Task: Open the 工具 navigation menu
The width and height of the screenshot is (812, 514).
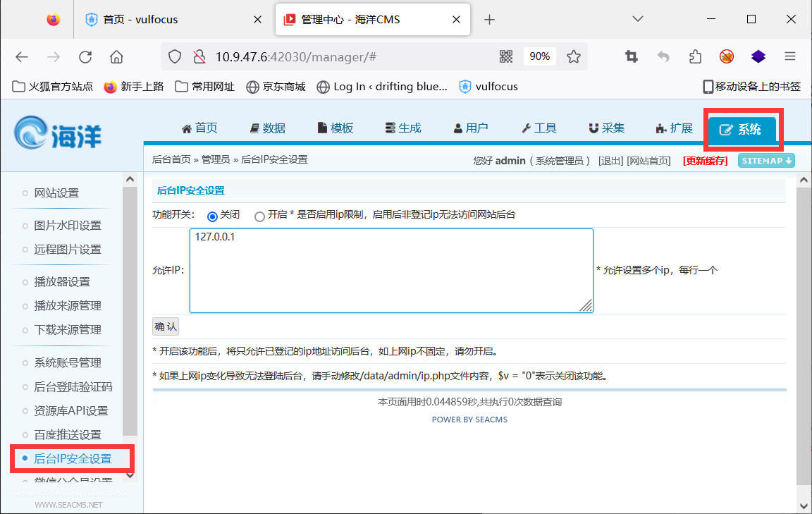Action: click(x=539, y=128)
